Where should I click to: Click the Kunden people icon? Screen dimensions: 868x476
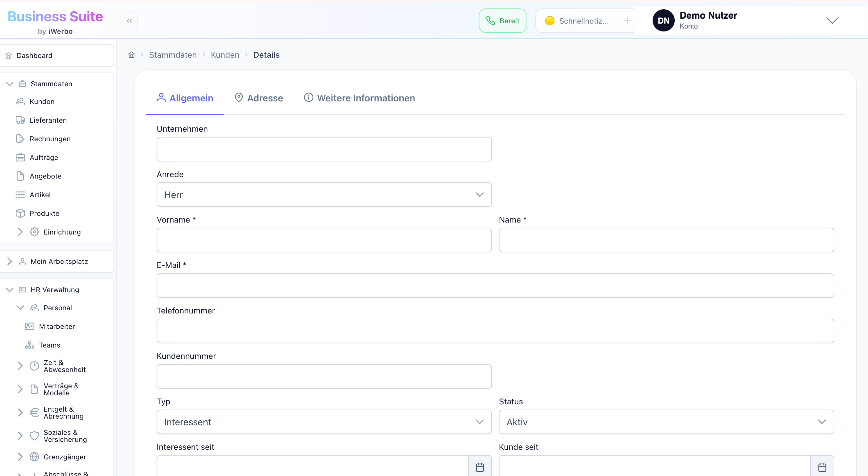(x=20, y=101)
